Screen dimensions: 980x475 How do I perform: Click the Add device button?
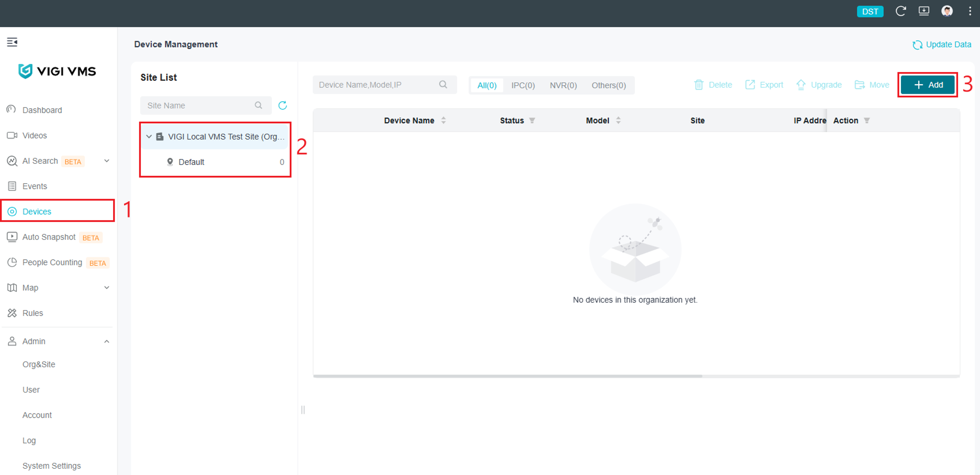(x=928, y=85)
